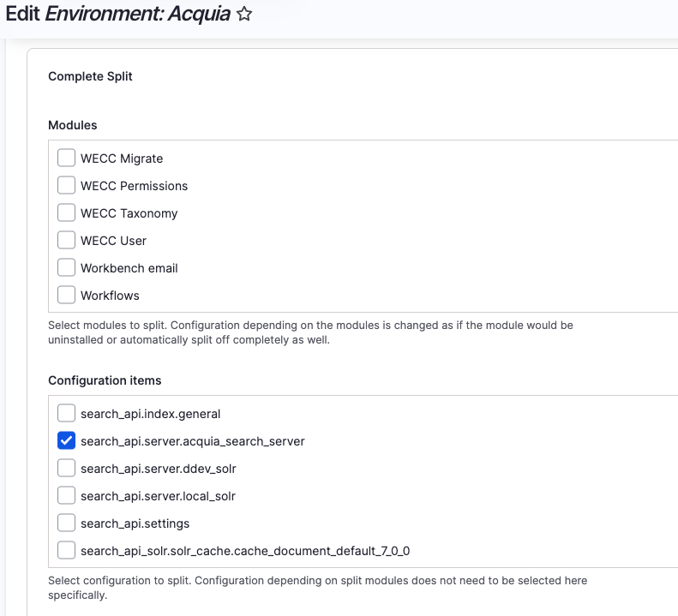Image resolution: width=678 pixels, height=616 pixels.
Task: Enable the search_api.index.general checkbox
Action: (66, 413)
